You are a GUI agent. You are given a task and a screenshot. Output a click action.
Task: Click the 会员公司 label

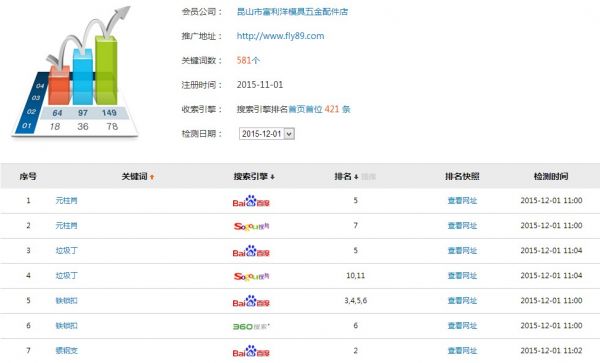pyautogui.click(x=201, y=12)
